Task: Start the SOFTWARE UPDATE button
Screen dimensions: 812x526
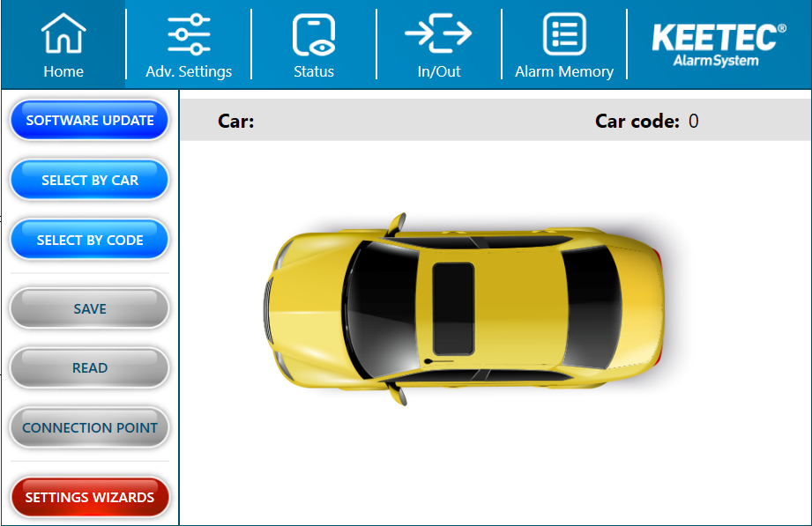Action: click(90, 120)
